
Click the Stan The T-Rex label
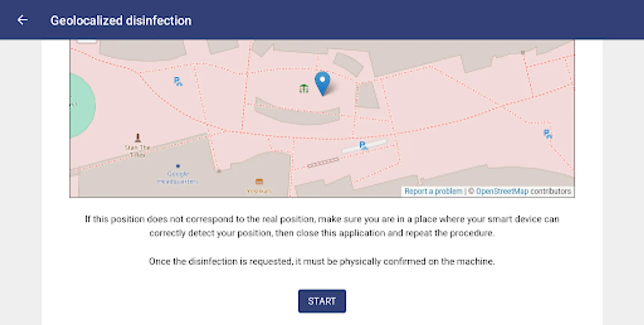[x=137, y=151]
